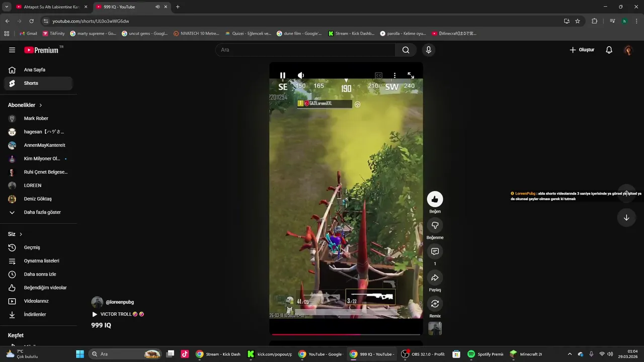
Task: Open Beğendiğim videolar list
Action: (x=38, y=288)
